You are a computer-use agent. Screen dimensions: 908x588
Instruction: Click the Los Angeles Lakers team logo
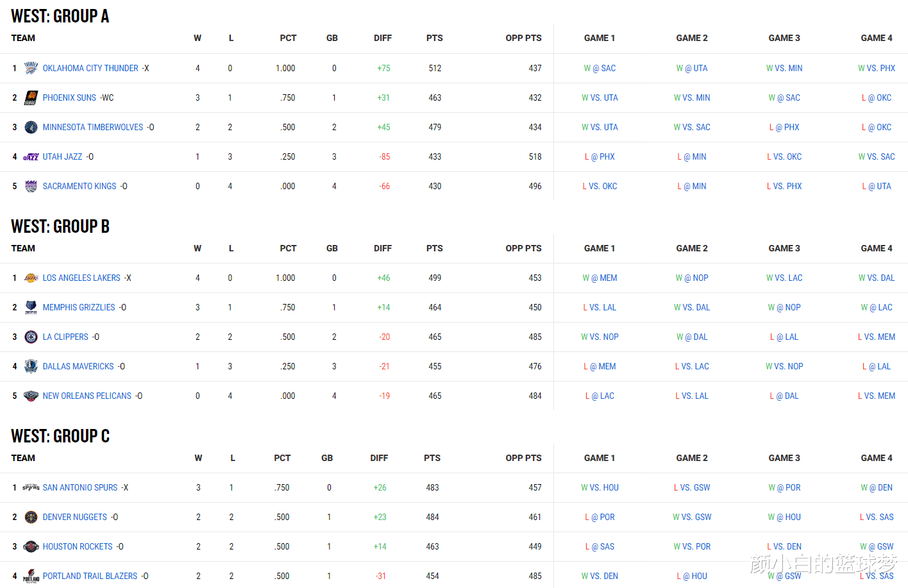pos(31,278)
